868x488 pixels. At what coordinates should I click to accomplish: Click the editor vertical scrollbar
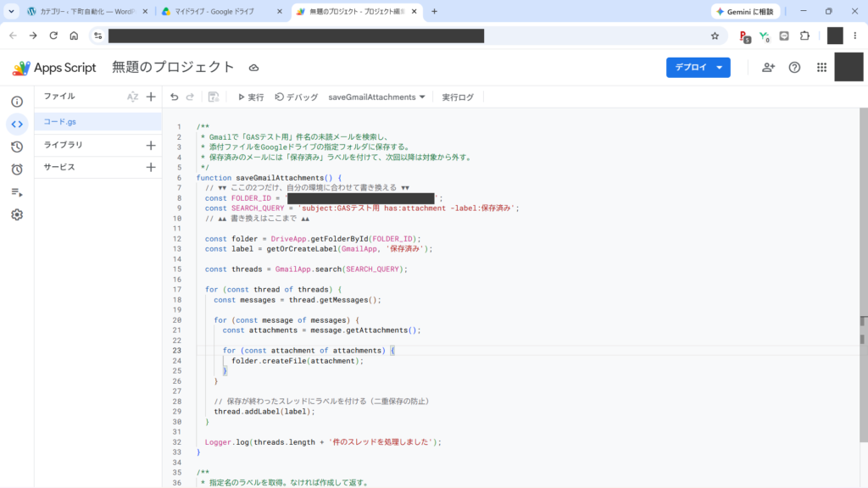864,275
